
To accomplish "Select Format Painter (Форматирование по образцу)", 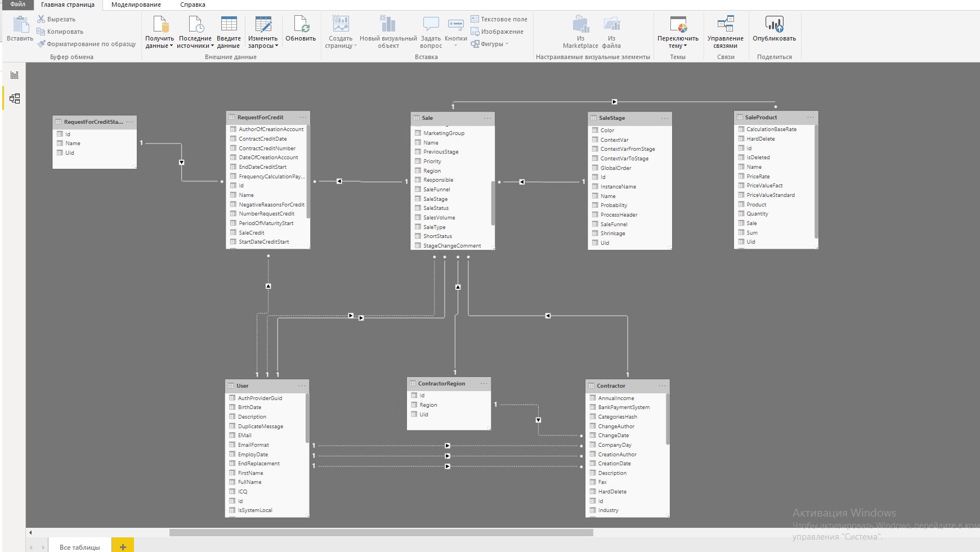I will pyautogui.click(x=87, y=44).
